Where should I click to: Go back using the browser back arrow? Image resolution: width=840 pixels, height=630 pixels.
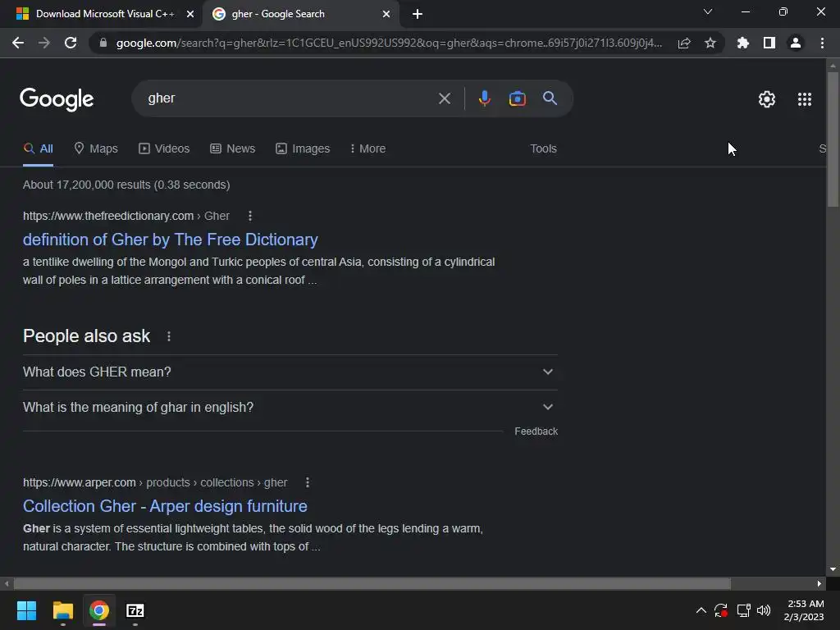[x=18, y=43]
